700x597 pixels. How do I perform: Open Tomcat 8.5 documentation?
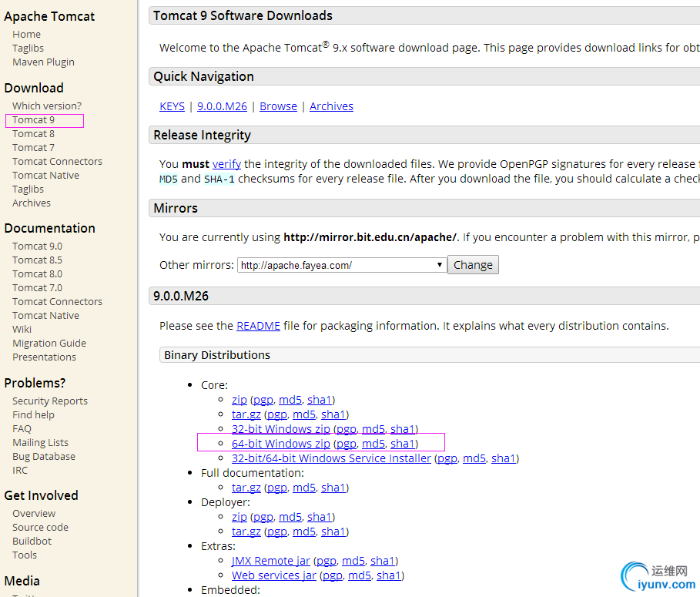[37, 260]
